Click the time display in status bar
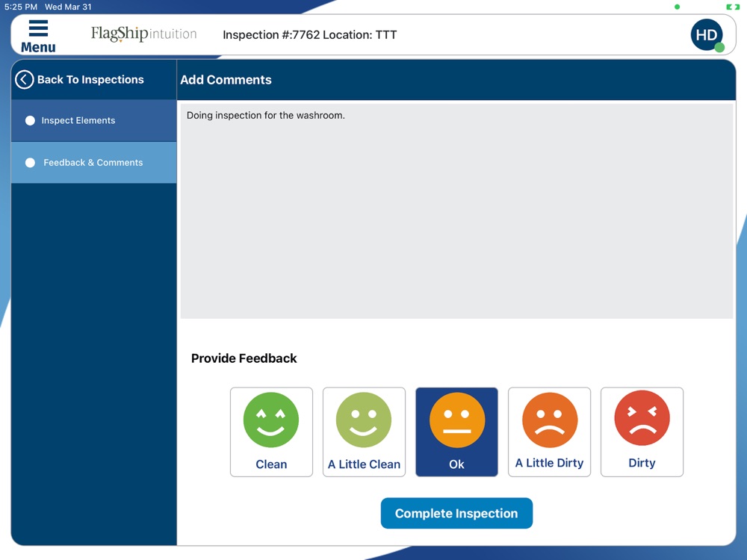This screenshot has height=560, width=747. tap(20, 7)
